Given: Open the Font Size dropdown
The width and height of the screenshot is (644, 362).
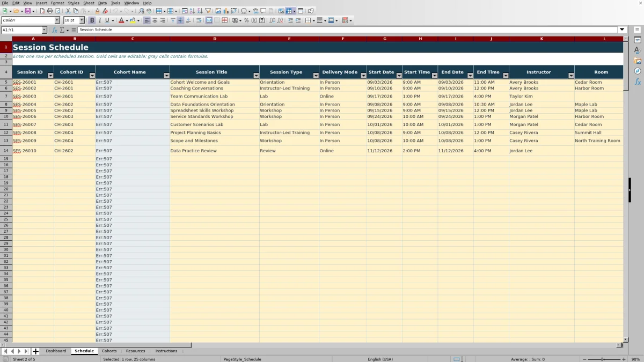Looking at the screenshot, I should [82, 20].
